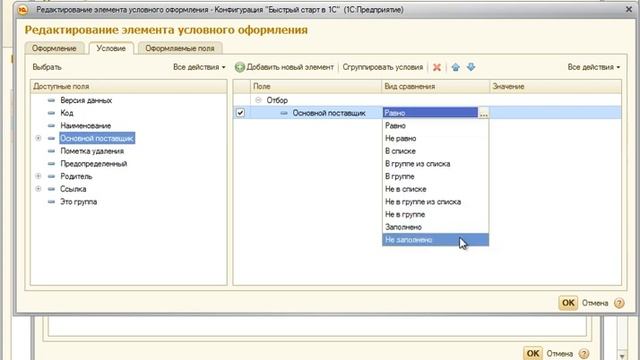
Task: Click the Значение cell in Основной поставщик row
Action: tap(555, 113)
